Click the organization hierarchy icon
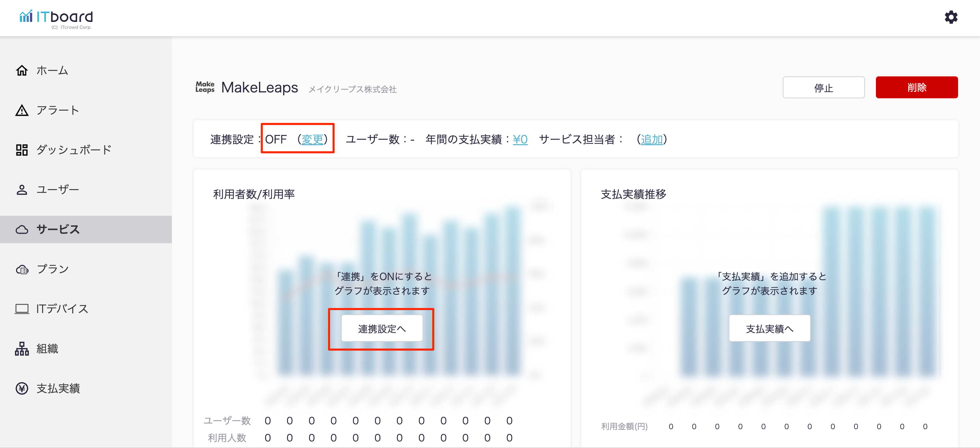Image resolution: width=980 pixels, height=448 pixels. click(x=22, y=349)
